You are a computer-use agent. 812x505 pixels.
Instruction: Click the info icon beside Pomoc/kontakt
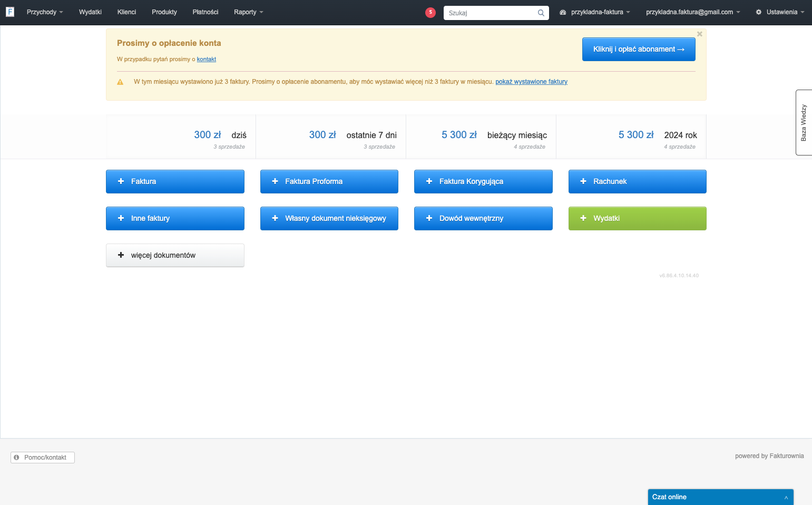click(x=16, y=458)
